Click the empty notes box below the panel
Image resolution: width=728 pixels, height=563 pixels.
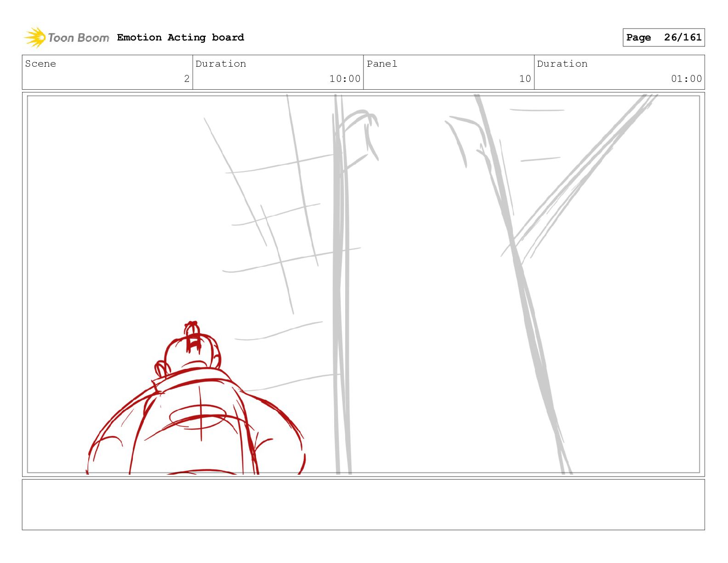pos(363,505)
